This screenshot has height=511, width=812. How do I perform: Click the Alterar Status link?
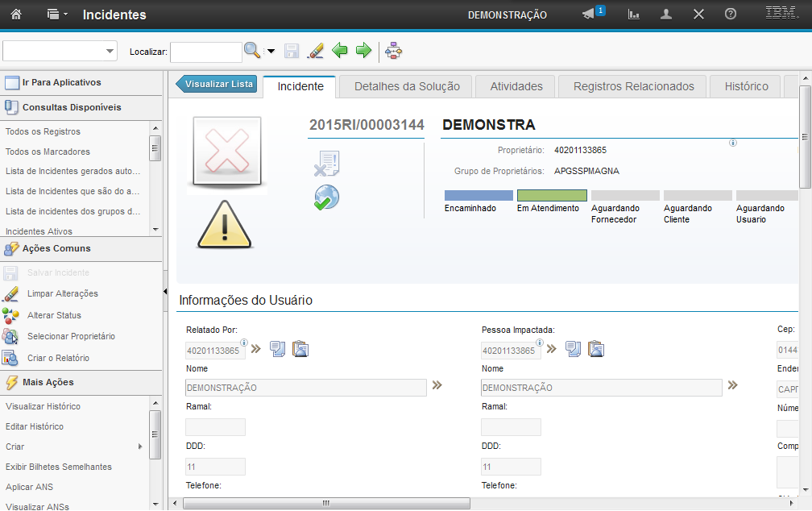(54, 315)
